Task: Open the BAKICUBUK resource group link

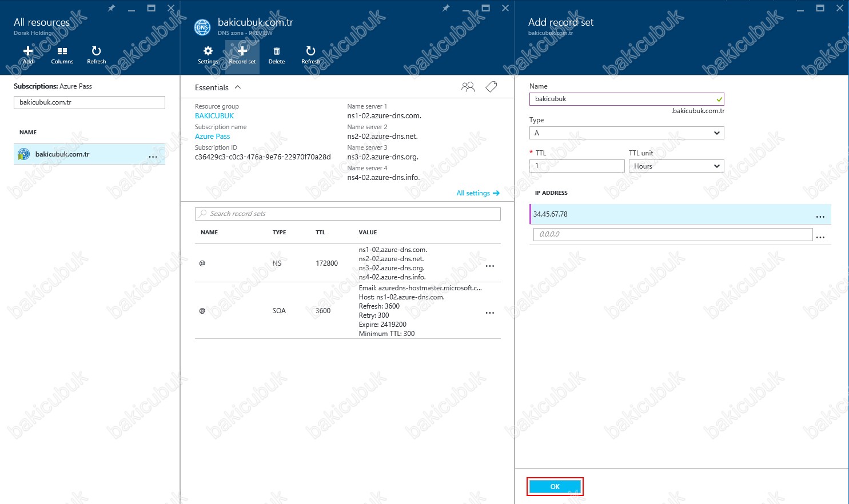Action: click(214, 115)
